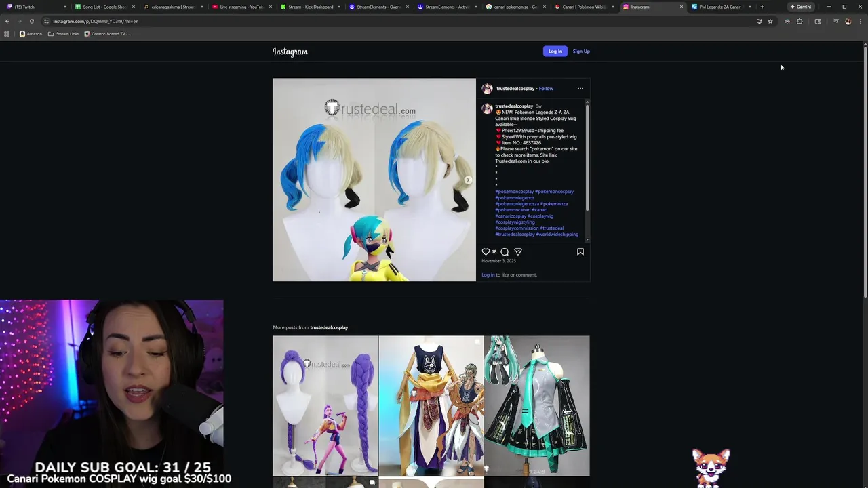This screenshot has width=868, height=488.
Task: Open the #canaricosplay hashtag
Action: (511, 216)
